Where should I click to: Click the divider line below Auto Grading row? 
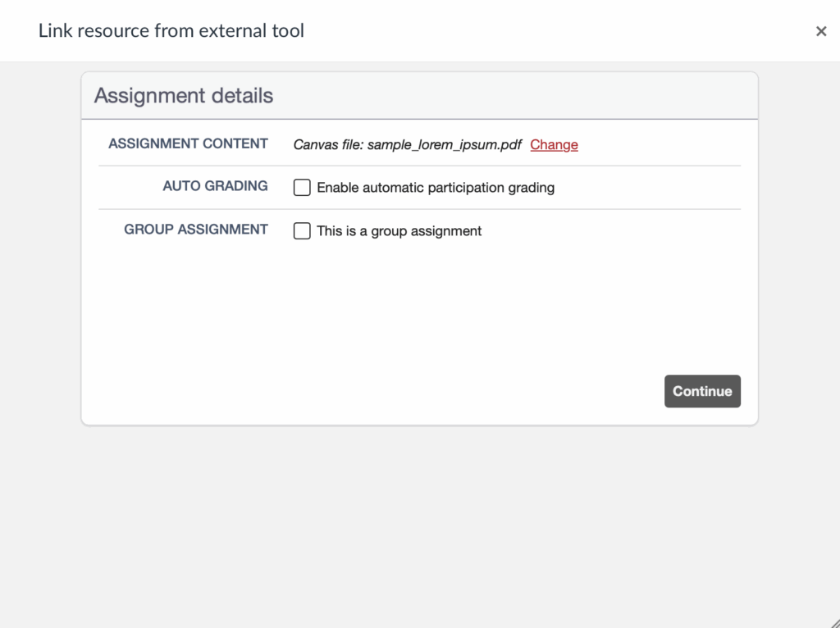coord(418,209)
